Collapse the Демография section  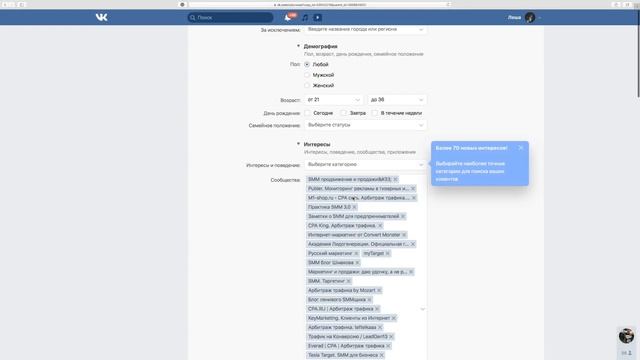(298, 46)
